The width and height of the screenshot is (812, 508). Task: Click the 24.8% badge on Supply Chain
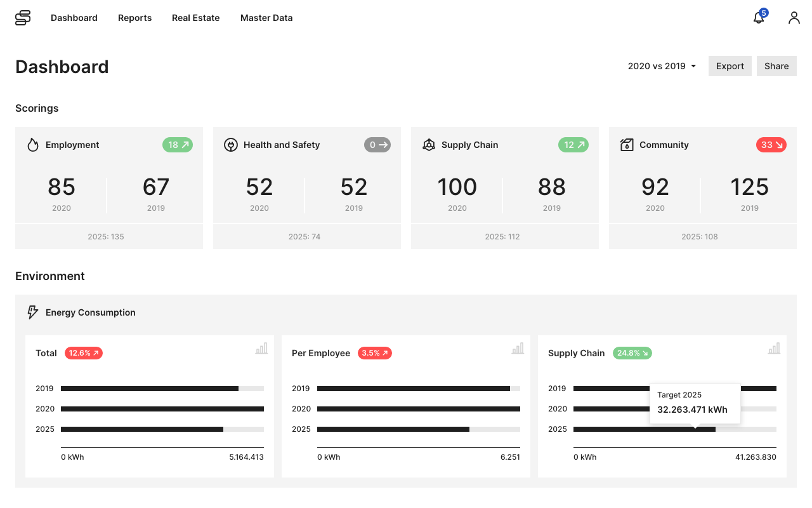632,353
